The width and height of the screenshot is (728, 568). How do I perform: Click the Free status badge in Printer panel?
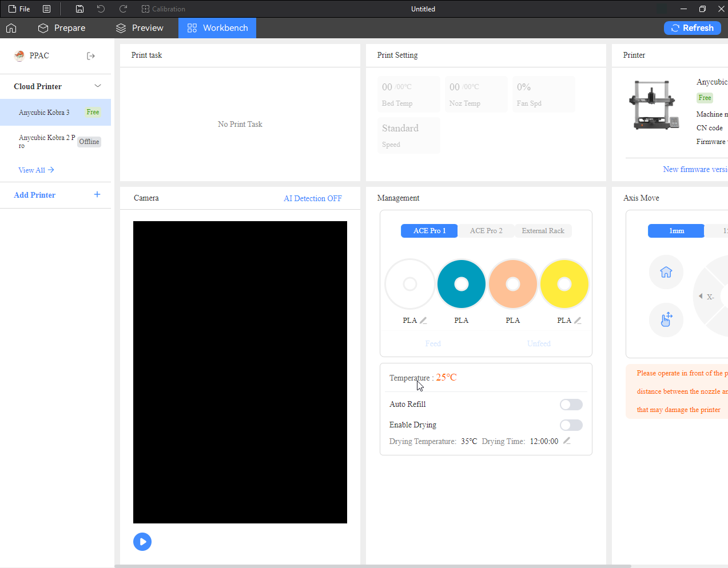pos(705,98)
